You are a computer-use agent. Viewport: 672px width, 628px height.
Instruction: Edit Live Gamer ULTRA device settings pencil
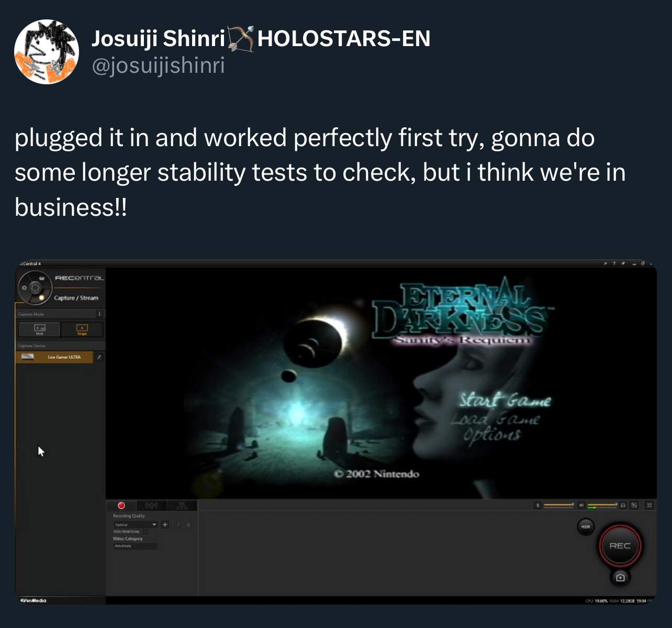tap(99, 357)
